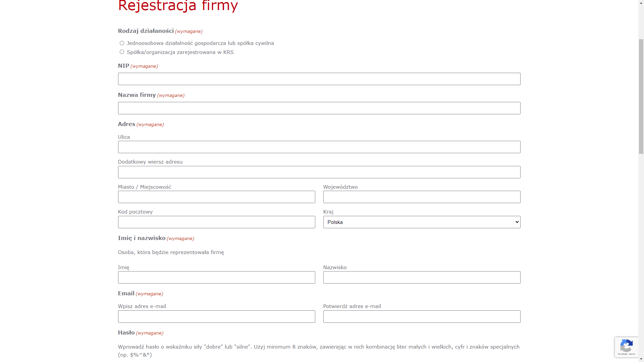Click the Rodzaj działalności section label
The height and width of the screenshot is (362, 644).
click(x=146, y=31)
